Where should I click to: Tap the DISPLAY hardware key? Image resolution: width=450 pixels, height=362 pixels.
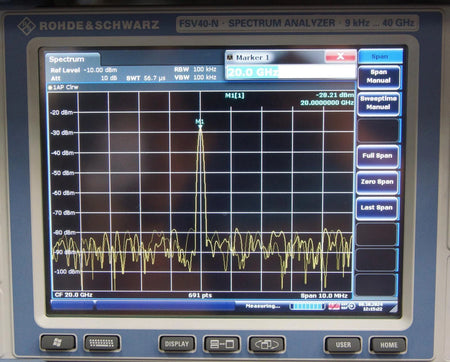pyautogui.click(x=177, y=344)
